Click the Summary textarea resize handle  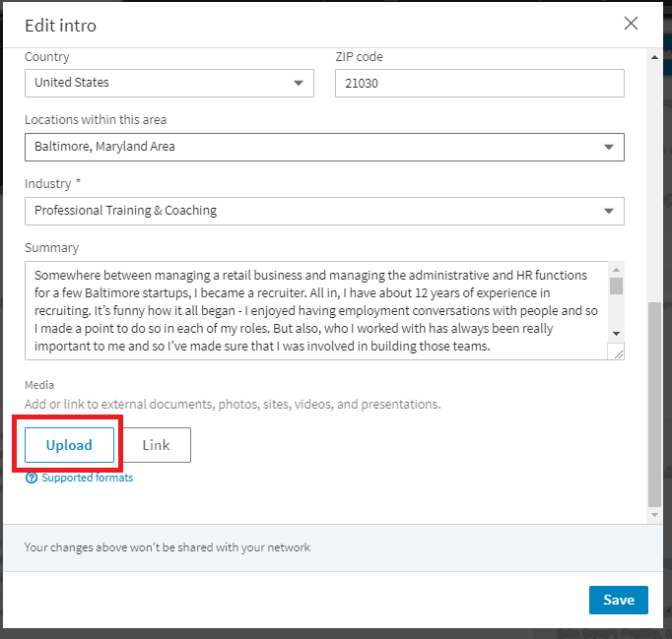(618, 352)
